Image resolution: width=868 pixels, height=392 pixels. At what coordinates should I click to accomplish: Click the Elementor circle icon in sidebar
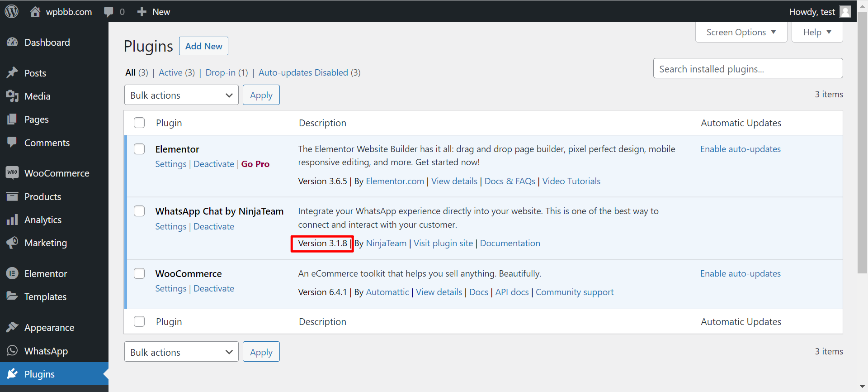tap(12, 273)
